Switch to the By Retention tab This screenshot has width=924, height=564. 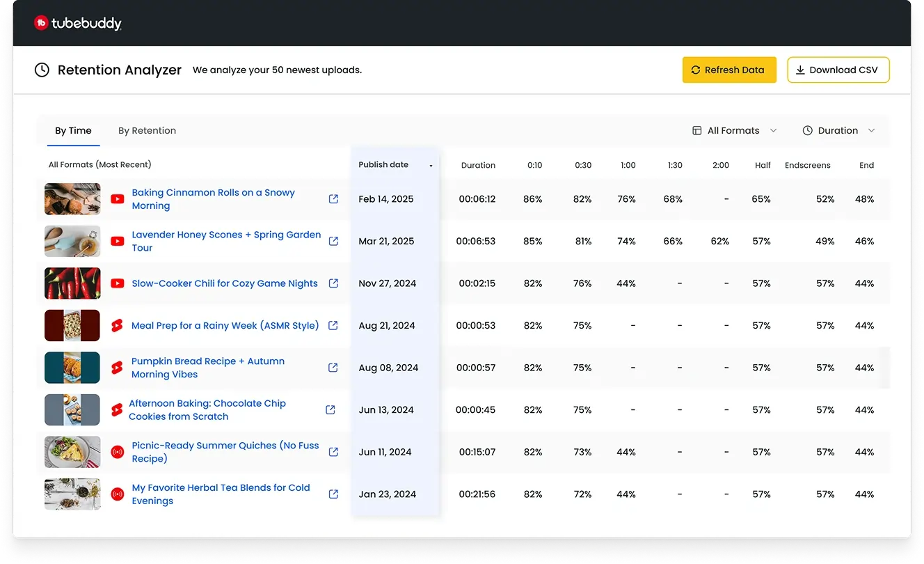(x=147, y=130)
